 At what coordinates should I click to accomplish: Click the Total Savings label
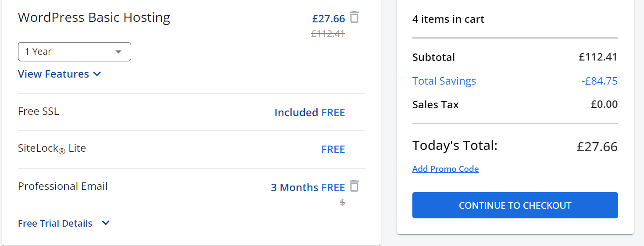(x=444, y=81)
